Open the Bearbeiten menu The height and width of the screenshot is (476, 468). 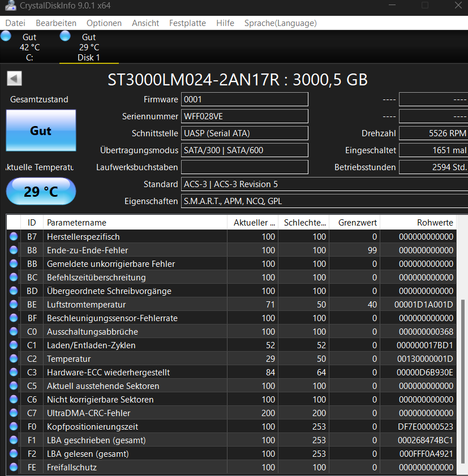click(56, 23)
